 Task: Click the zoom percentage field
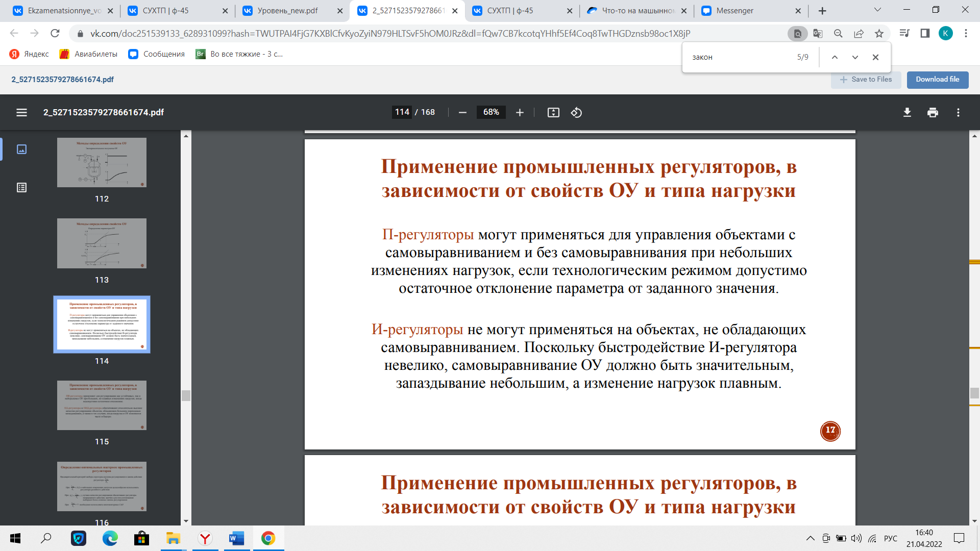pyautogui.click(x=491, y=112)
